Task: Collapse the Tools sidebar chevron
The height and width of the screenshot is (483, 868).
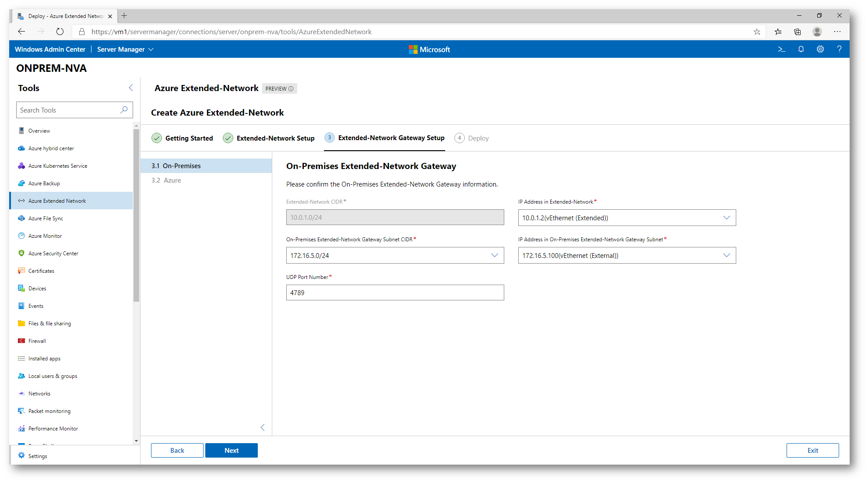Action: coord(130,88)
